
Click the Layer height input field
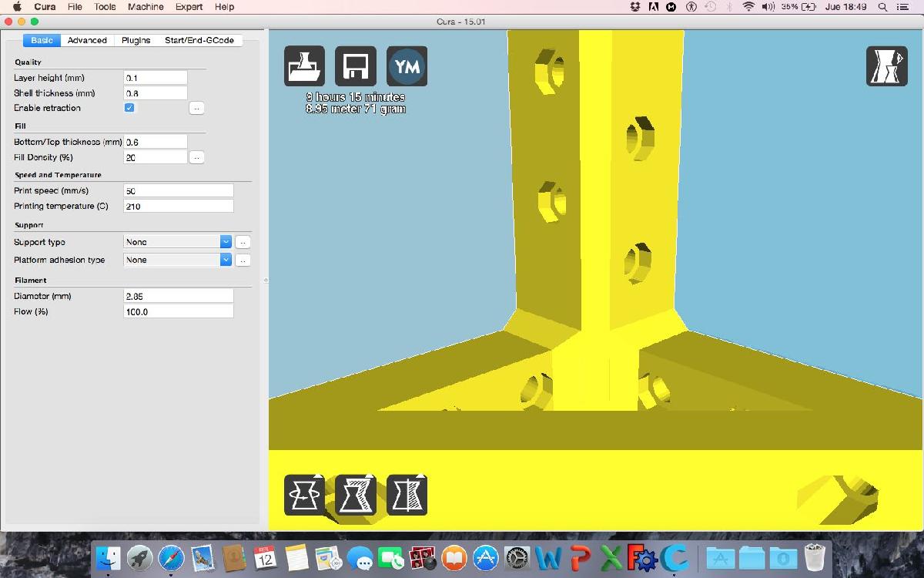click(156, 78)
